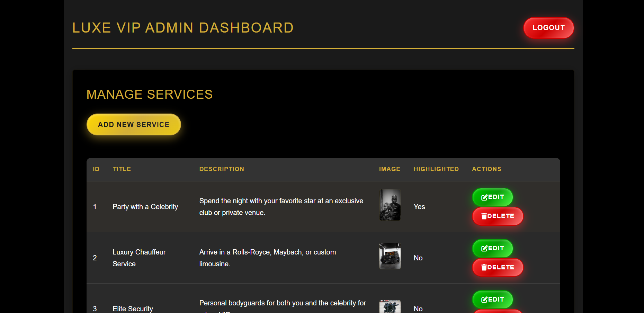Open the Elite Security image thumbnail
Image resolution: width=644 pixels, height=313 pixels.
click(390, 306)
